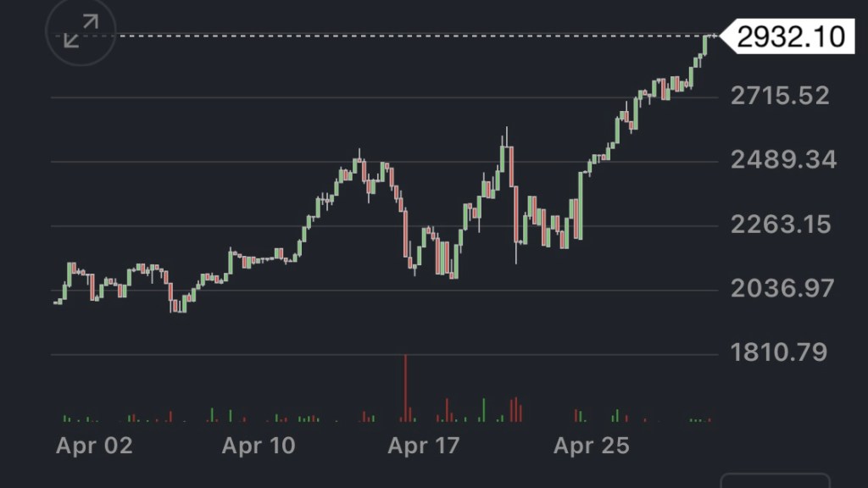Jump to the Apr 02 date label
Image resolution: width=868 pixels, height=488 pixels.
(x=94, y=446)
